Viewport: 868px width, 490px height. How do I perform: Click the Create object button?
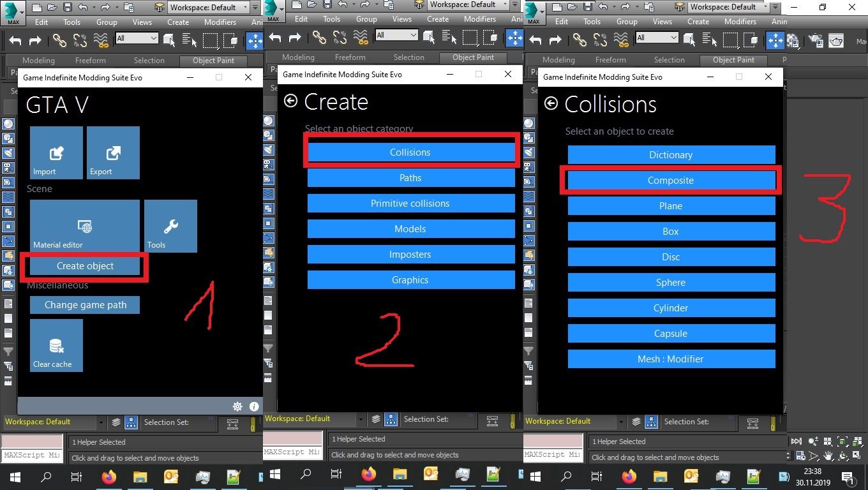85,266
